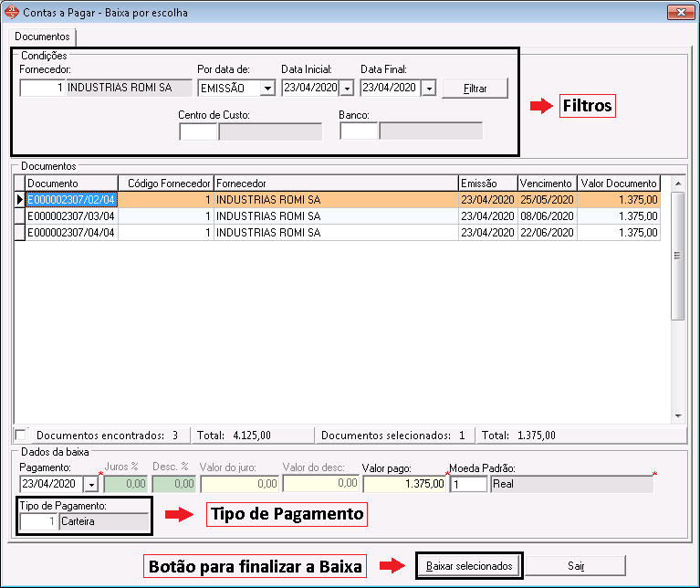Switch to the Documentos tab

click(42, 37)
